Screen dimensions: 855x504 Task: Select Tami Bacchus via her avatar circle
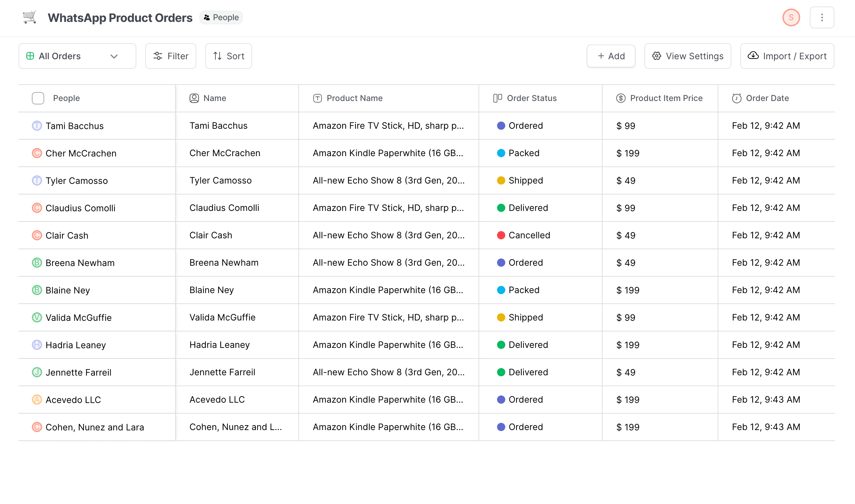coord(37,126)
